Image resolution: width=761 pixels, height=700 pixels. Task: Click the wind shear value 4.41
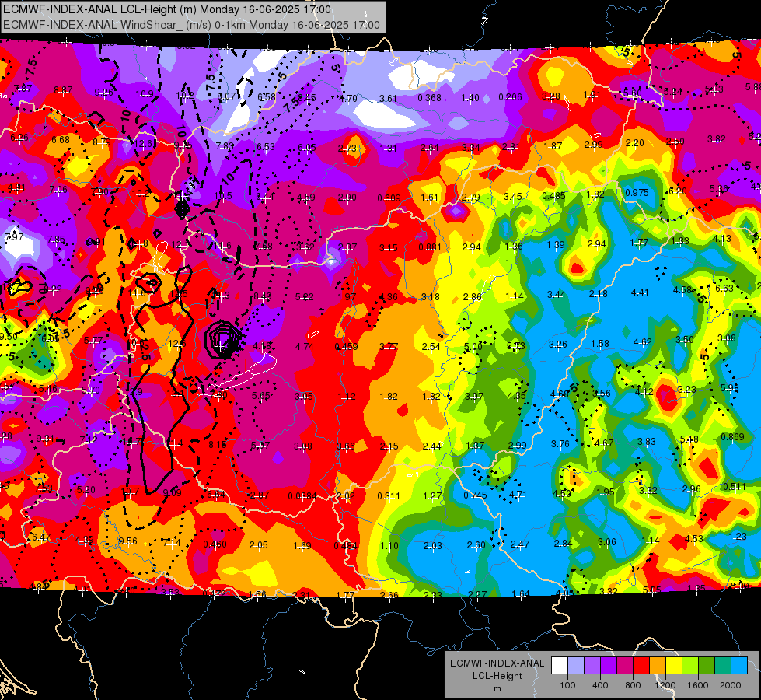641,292
